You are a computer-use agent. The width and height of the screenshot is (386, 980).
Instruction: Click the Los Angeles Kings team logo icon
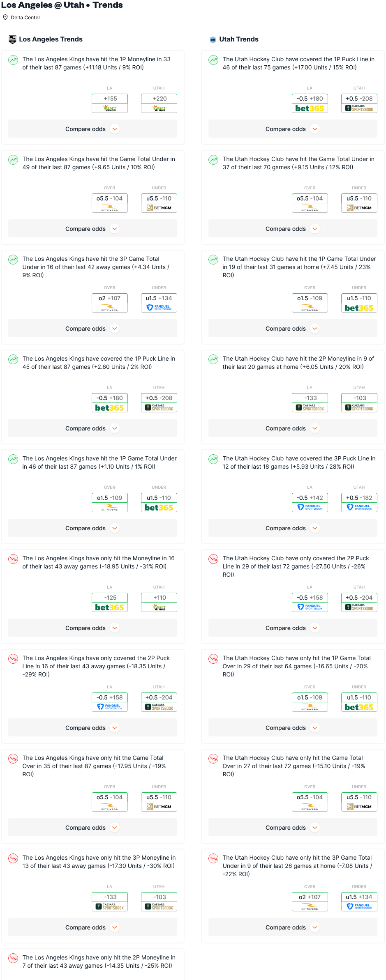point(13,39)
